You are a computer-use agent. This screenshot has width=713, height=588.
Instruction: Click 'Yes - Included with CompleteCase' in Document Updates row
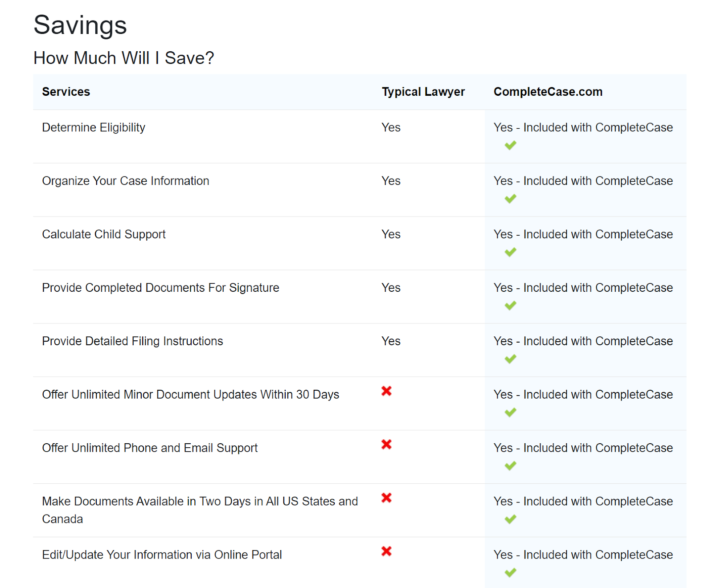583,395
